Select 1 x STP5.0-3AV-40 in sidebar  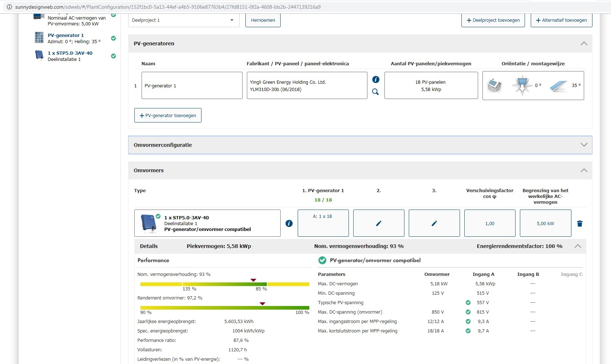[70, 53]
